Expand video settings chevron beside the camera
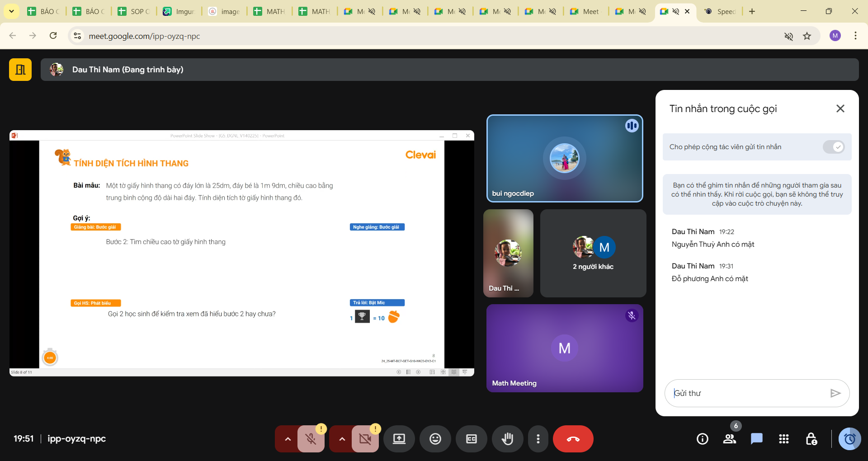 (x=342, y=439)
